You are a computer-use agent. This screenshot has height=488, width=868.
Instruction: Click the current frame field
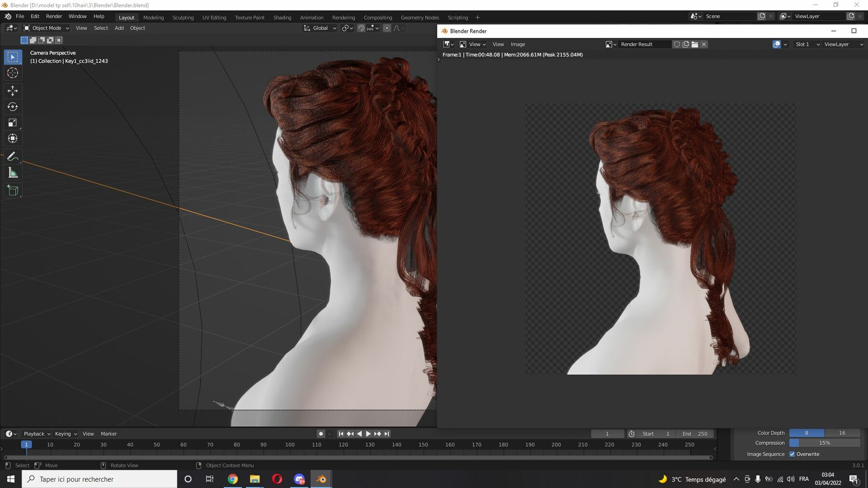[x=607, y=434]
